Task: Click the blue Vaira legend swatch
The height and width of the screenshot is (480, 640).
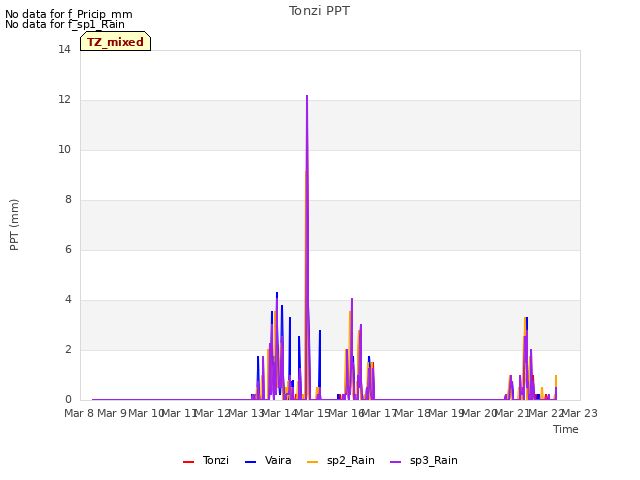Action: [x=251, y=462]
